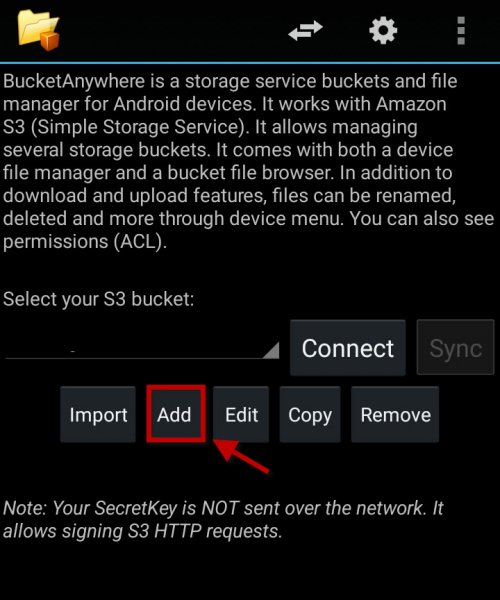Click the Connect button
Image resolution: width=500 pixels, height=600 pixels.
pos(348,348)
